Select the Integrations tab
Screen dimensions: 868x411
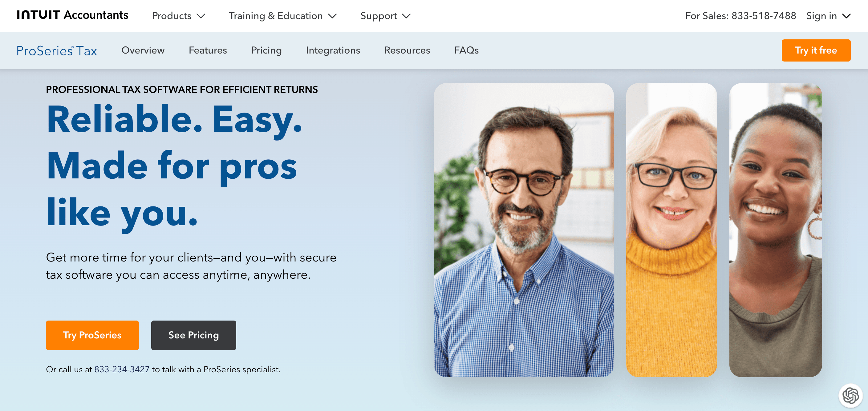333,50
